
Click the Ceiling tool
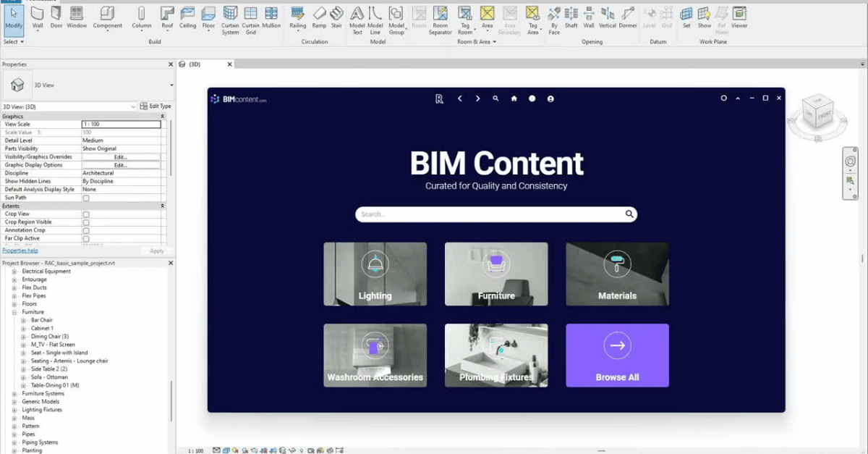click(x=187, y=17)
